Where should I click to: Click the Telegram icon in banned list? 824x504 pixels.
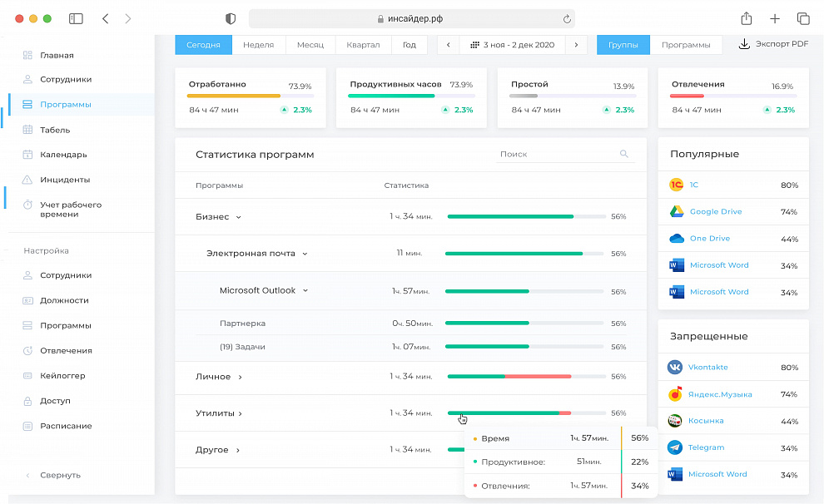675,447
